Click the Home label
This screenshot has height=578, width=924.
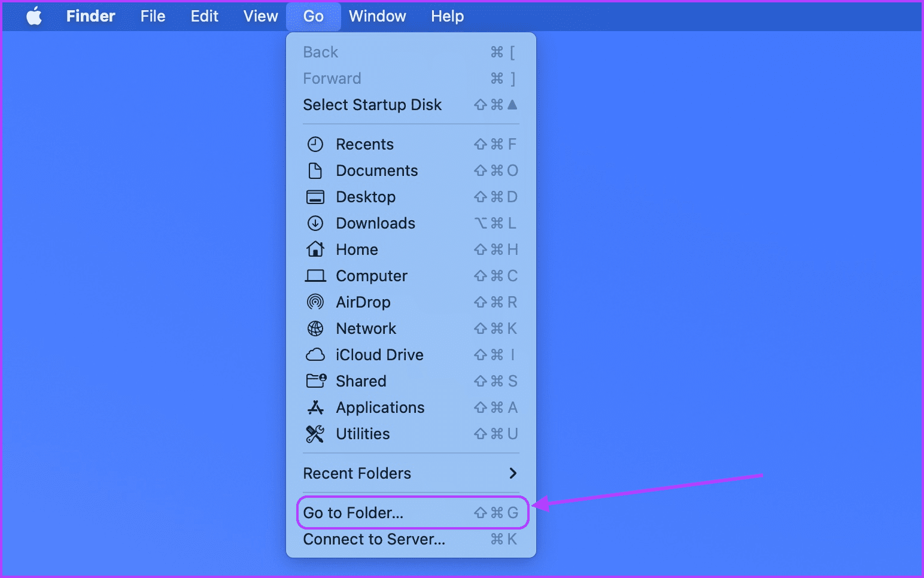coord(357,250)
